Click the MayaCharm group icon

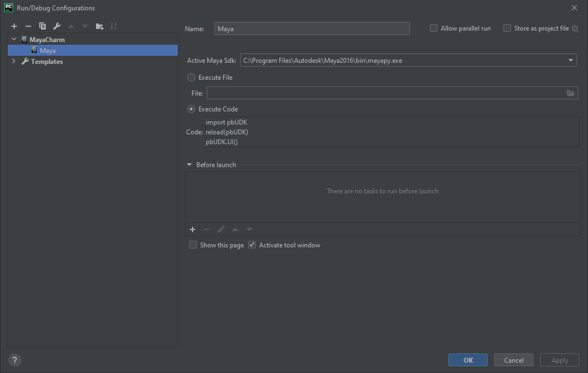[25, 39]
